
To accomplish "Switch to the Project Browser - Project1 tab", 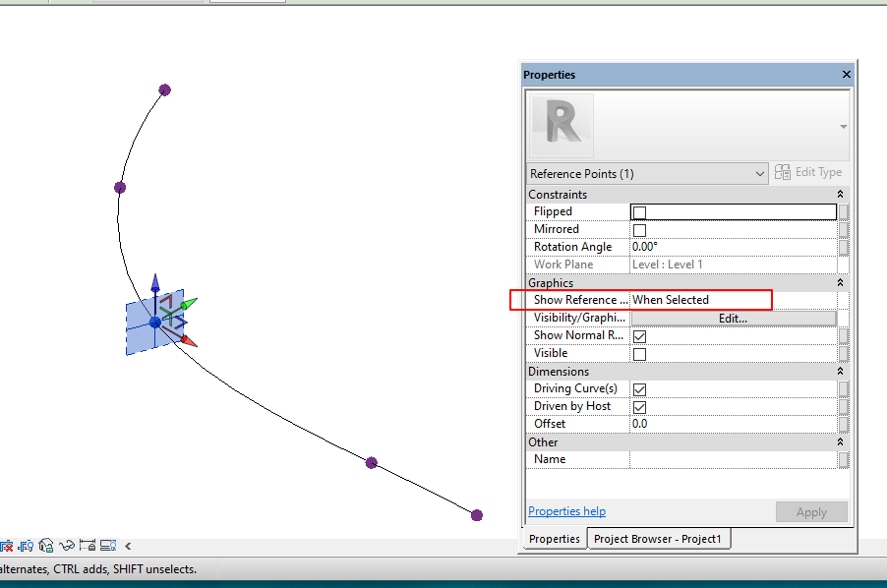I will pos(658,539).
